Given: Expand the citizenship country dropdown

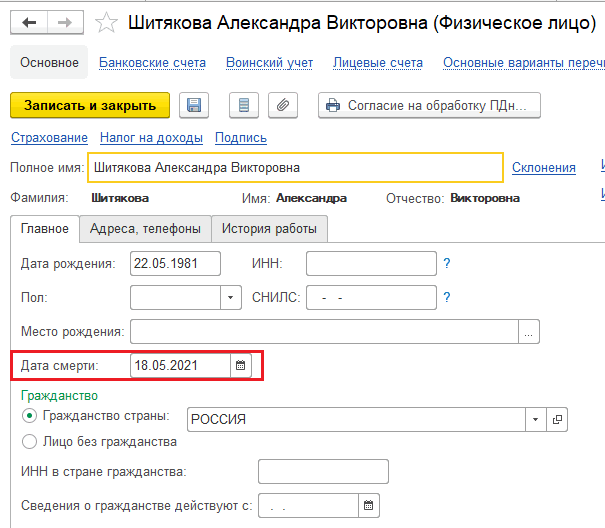Looking at the screenshot, I should [536, 420].
